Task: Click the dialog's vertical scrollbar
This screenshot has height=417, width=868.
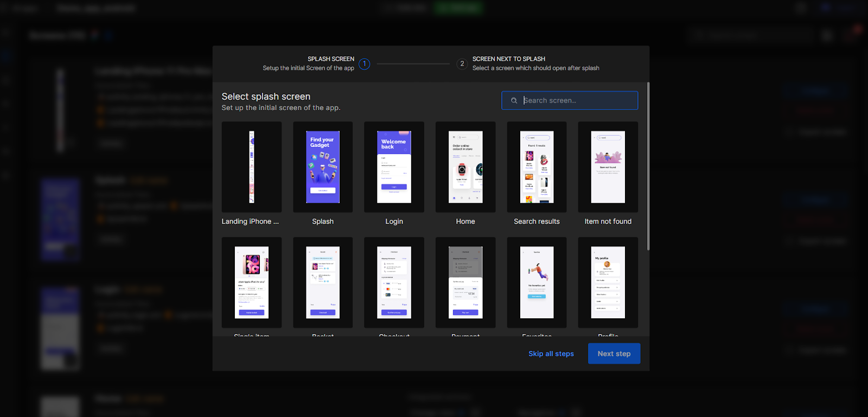Action: coord(648,166)
